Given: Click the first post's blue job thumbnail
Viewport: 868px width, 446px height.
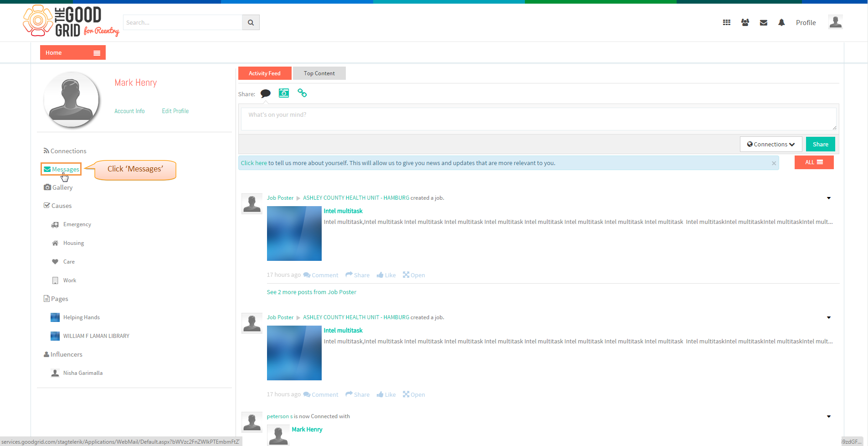Looking at the screenshot, I should coord(294,233).
